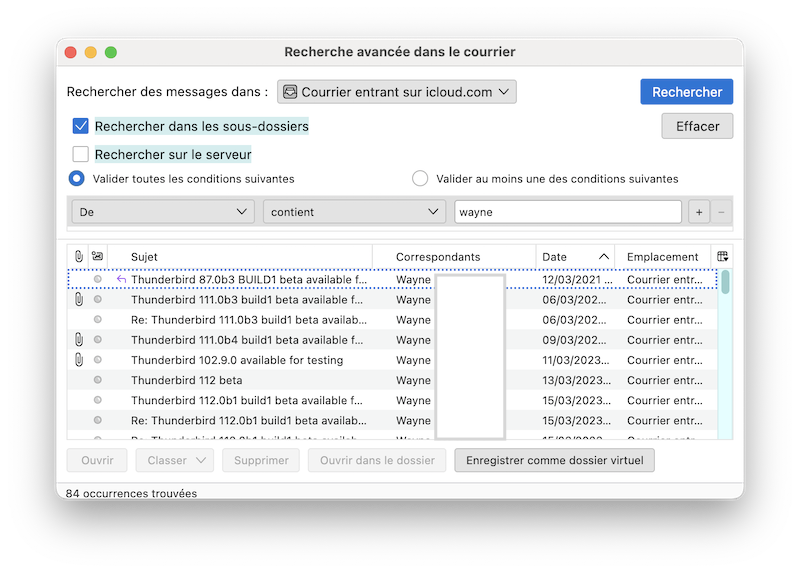Viewport: 800px width, 573px height.
Task: Click the Effacer button
Action: point(697,126)
